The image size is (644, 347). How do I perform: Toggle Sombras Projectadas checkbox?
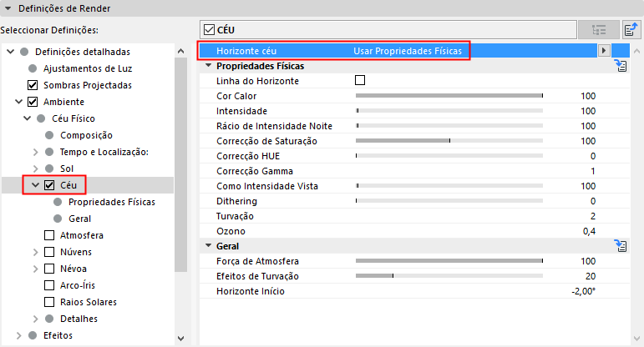coord(33,85)
